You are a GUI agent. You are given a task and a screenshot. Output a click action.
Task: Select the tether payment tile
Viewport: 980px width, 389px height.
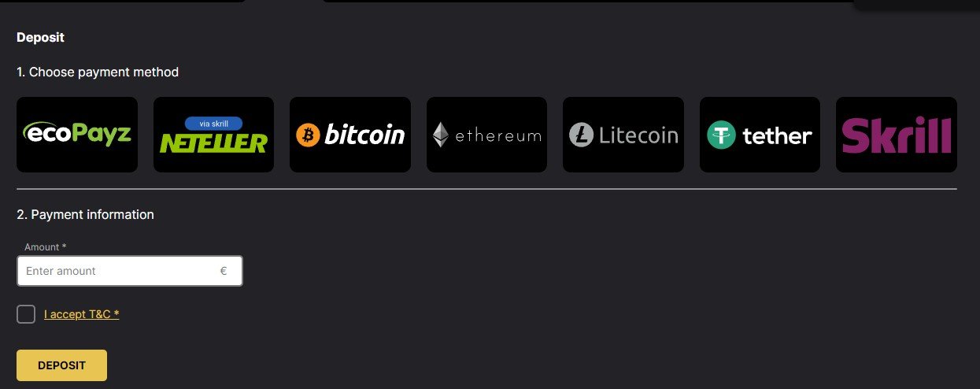[x=760, y=135]
